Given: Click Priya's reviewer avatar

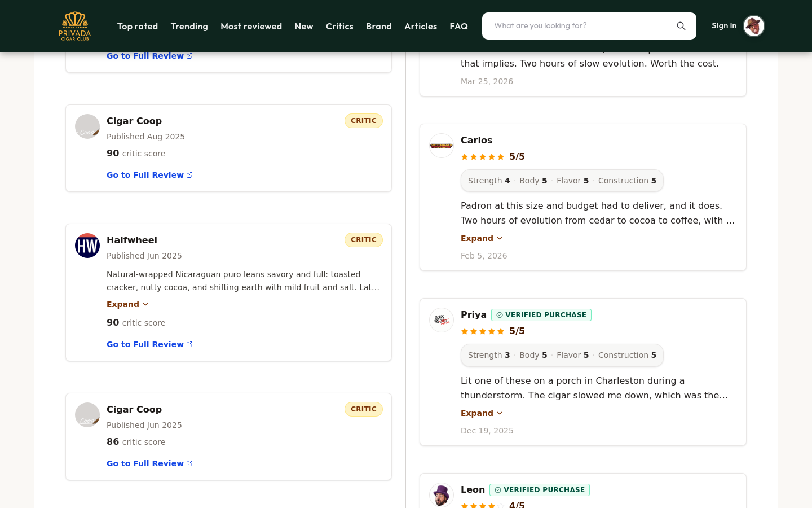Looking at the screenshot, I should [442, 320].
